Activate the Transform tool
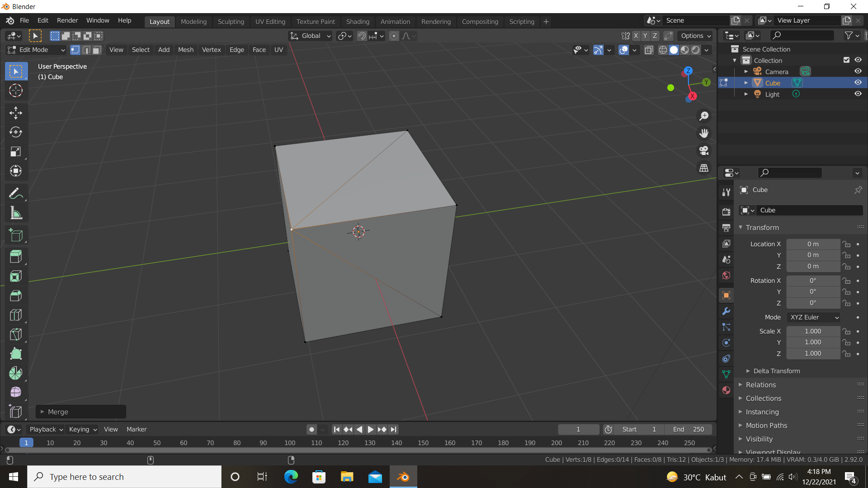 pyautogui.click(x=16, y=171)
